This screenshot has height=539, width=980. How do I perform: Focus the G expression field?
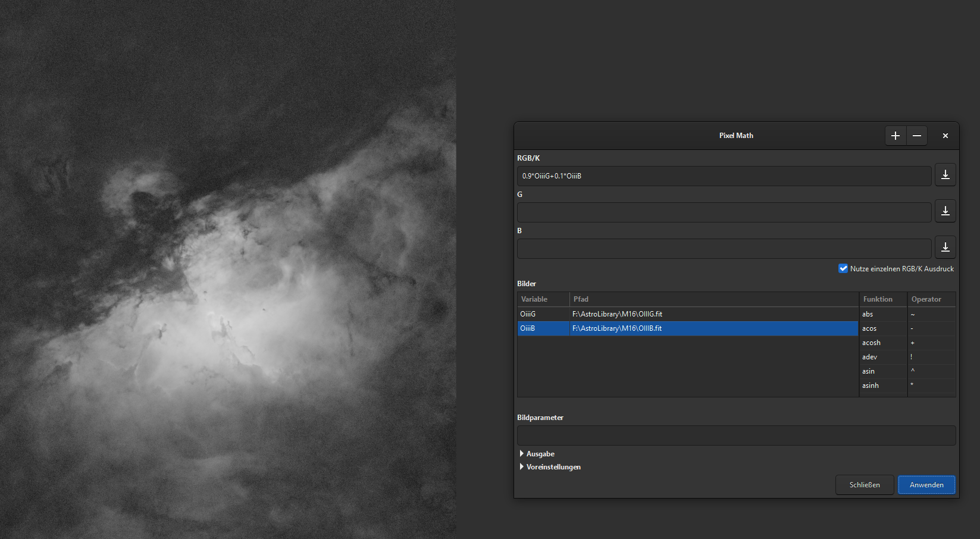point(724,212)
